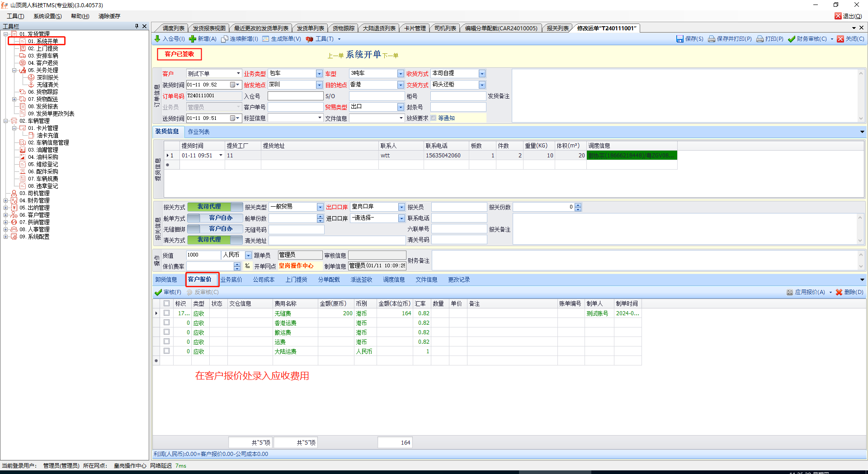Toggle the 报关方式 我司代理 switch

coord(215,207)
